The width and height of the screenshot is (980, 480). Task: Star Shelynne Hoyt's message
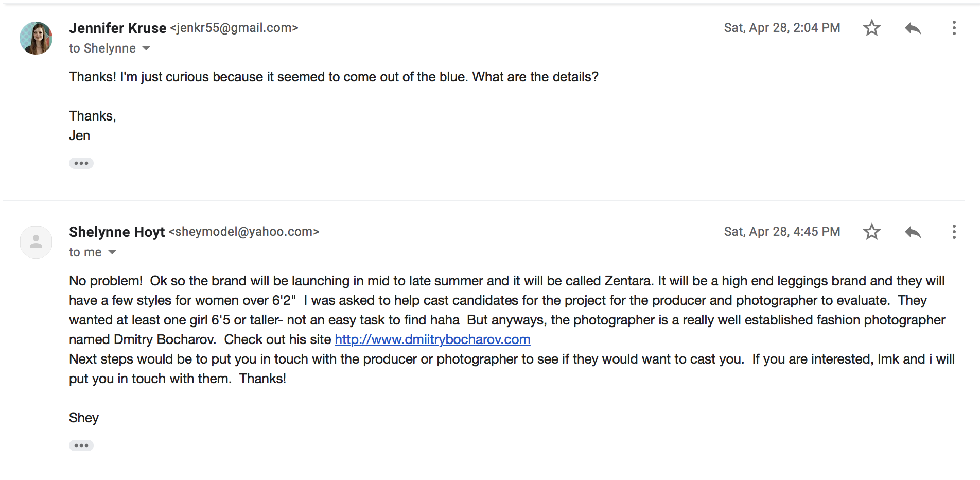(871, 232)
